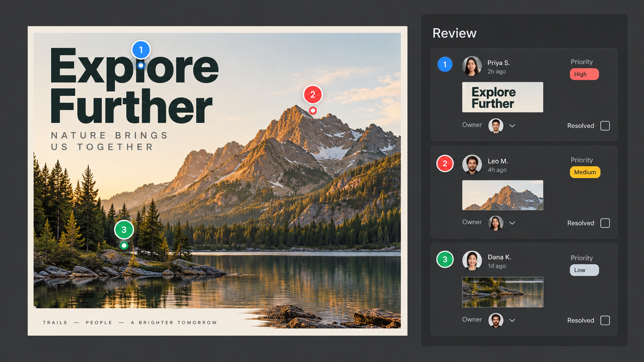Click the "PEOPLE" footer text

point(99,323)
